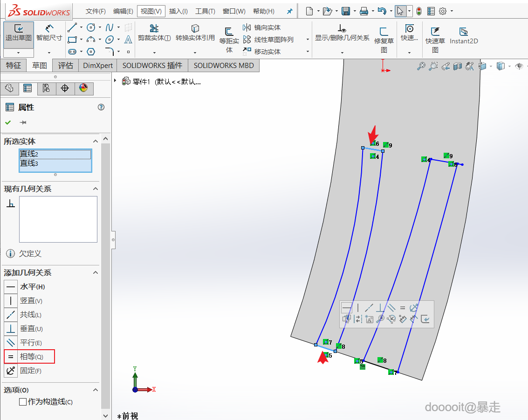Screen dimensions: 528x420
Task: Collapse the 添加几何关系 section
Action: [96, 273]
